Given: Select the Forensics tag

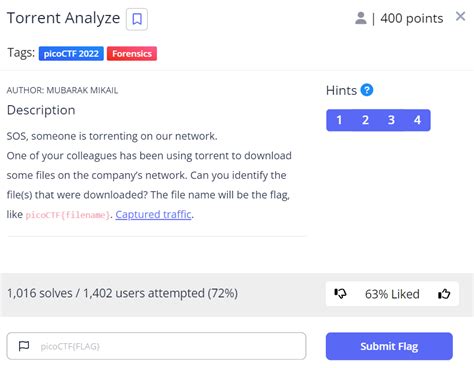Looking at the screenshot, I should point(132,54).
